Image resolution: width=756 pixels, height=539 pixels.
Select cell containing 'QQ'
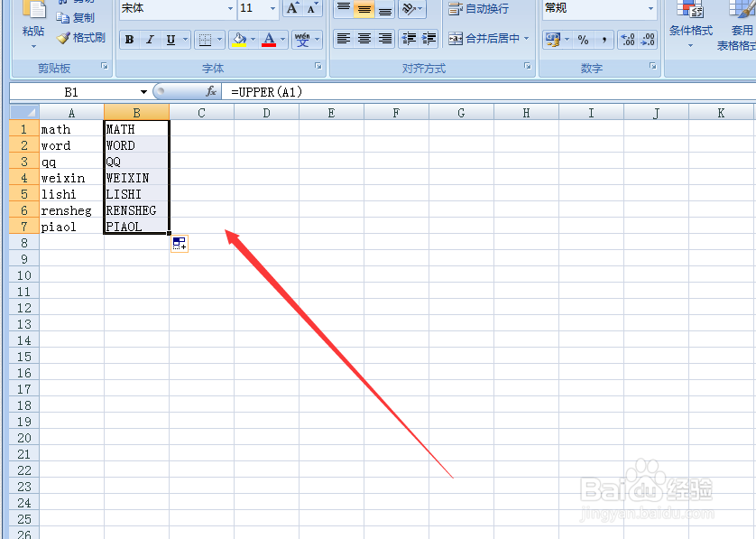(136, 162)
